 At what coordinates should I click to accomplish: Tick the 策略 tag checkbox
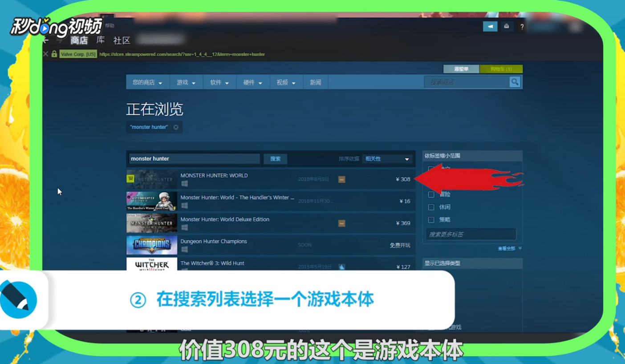coord(431,220)
